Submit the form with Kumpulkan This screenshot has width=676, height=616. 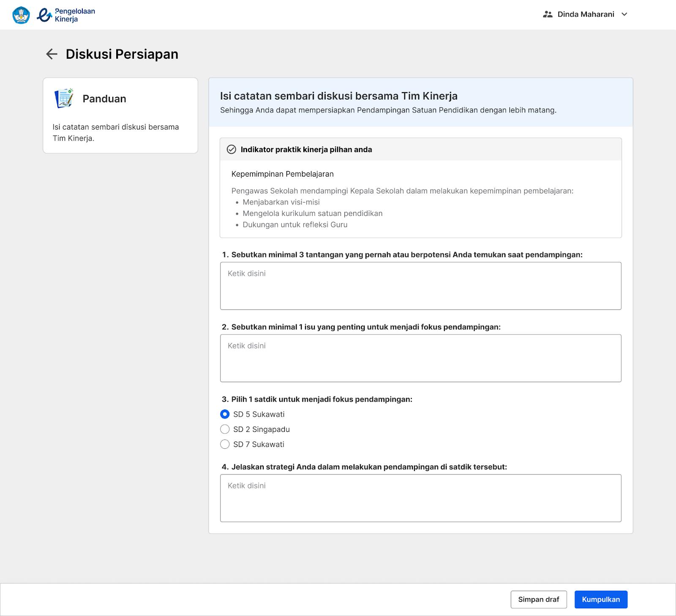[600, 600]
